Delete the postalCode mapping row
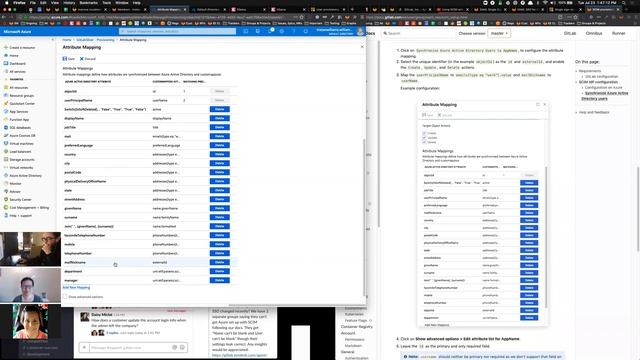Image resolution: width=640 pixels, height=360 pixels. pyautogui.click(x=220, y=172)
